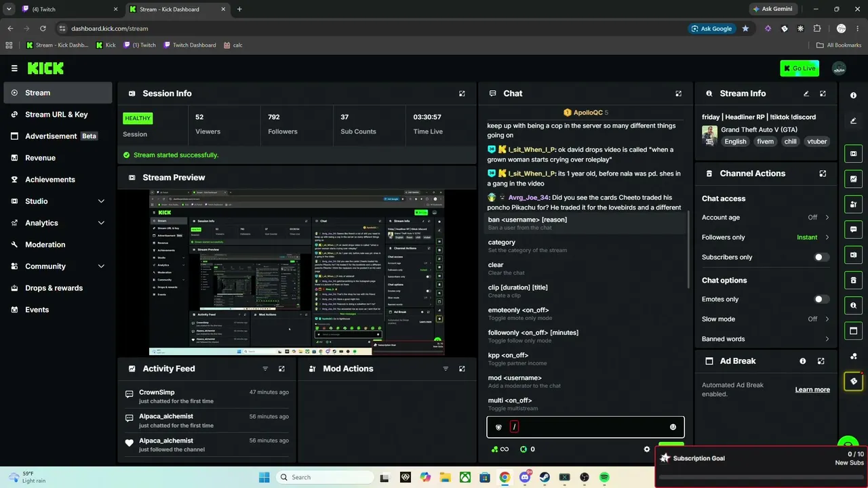This screenshot has height=488, width=868.
Task: Click the Stream Preview thumbnail
Action: point(296,272)
